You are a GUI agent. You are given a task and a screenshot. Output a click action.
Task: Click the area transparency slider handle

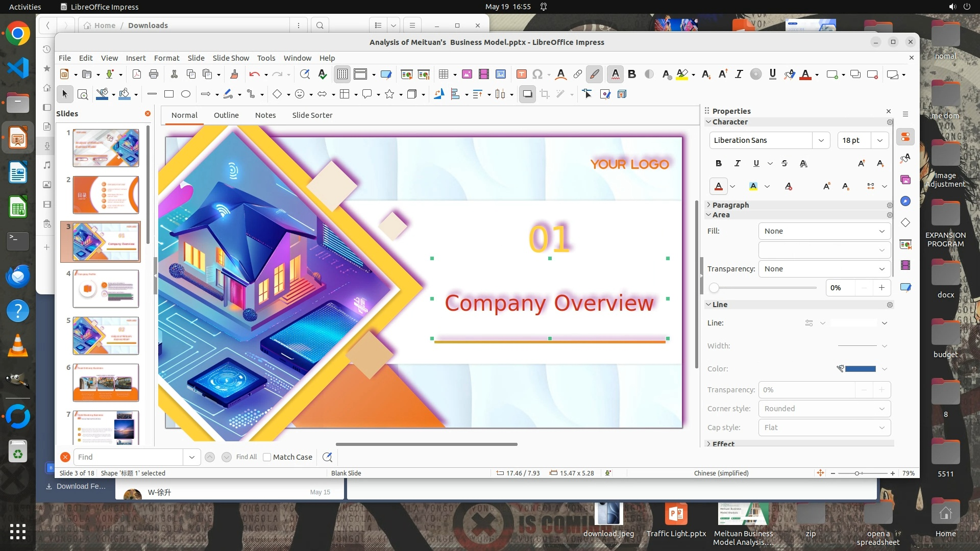coord(714,288)
